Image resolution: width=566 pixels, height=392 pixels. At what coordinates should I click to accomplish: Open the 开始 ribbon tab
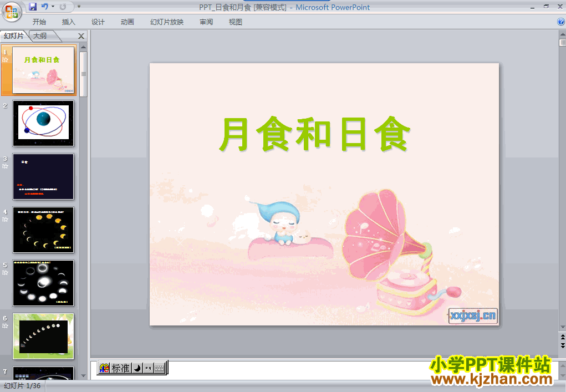tap(39, 22)
